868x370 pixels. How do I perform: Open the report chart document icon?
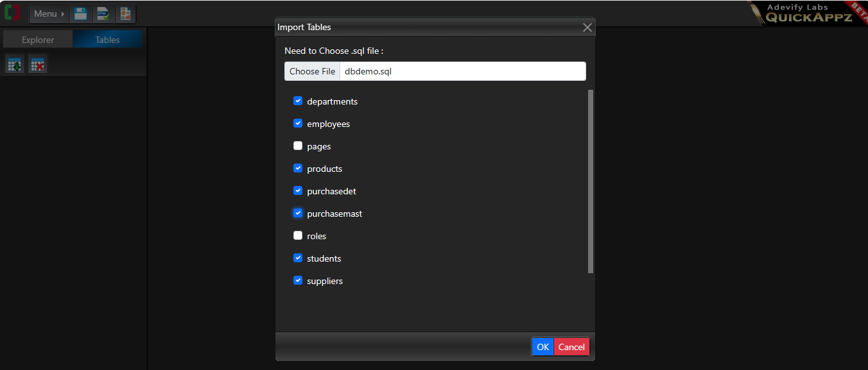point(125,13)
